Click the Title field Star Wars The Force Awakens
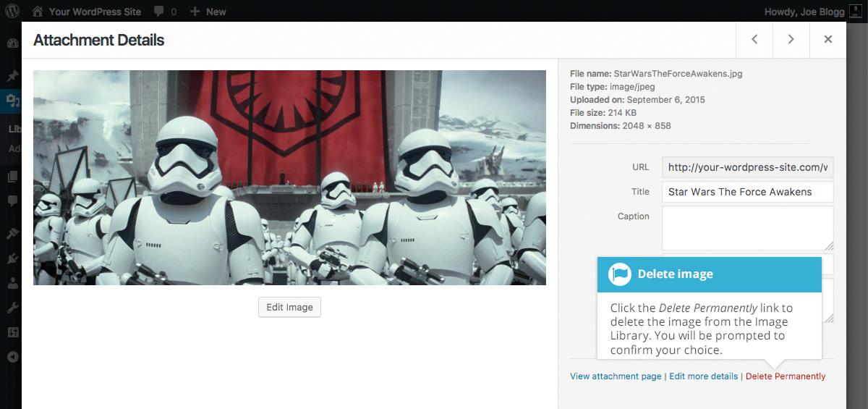868x409 pixels. tap(747, 192)
